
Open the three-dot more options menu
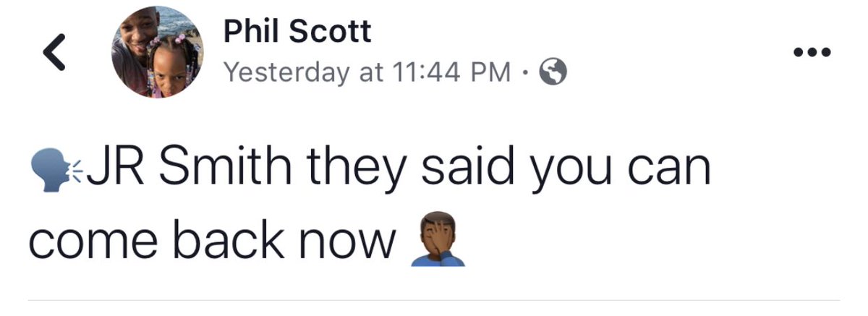(812, 52)
